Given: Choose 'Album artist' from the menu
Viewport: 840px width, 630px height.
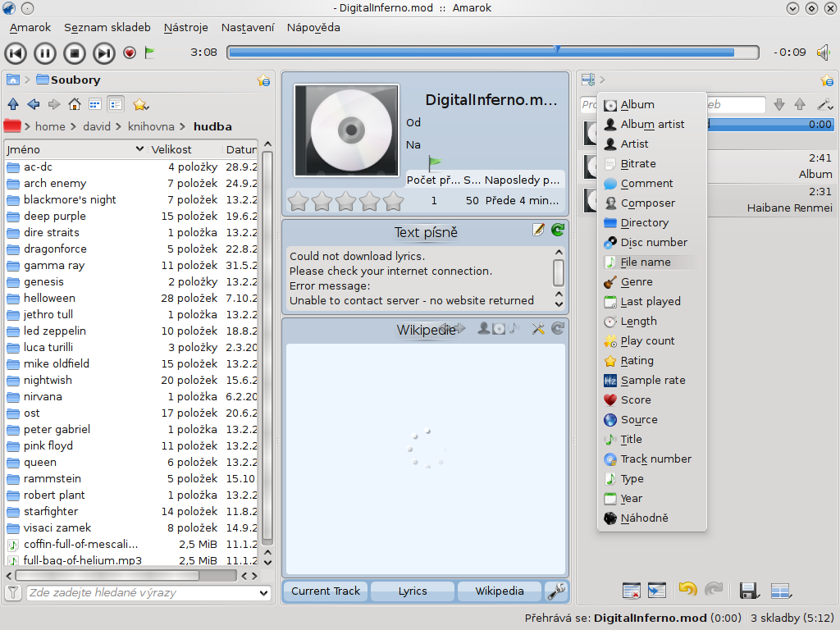Looking at the screenshot, I should (652, 125).
